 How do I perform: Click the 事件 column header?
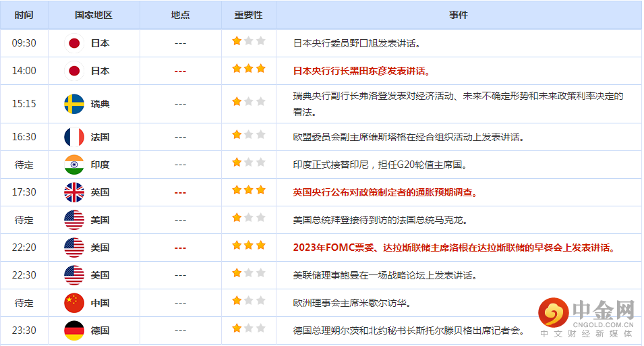[459, 15]
